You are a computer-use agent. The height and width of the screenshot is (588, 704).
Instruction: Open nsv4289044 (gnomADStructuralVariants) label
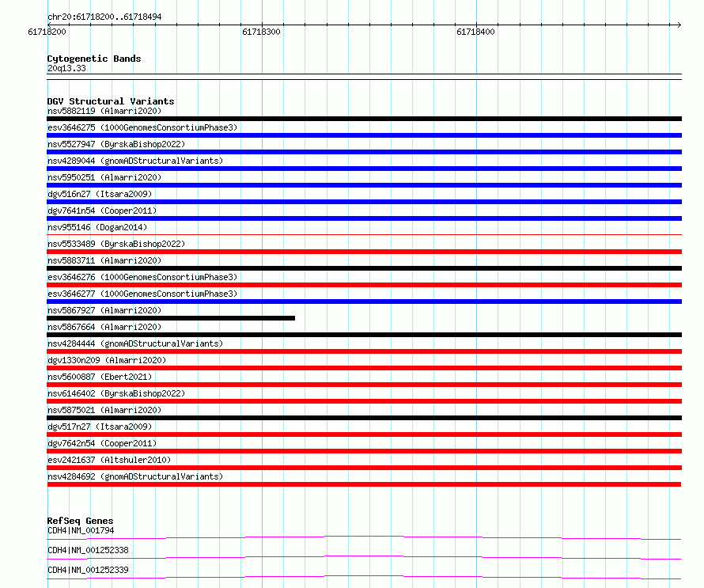(135, 161)
